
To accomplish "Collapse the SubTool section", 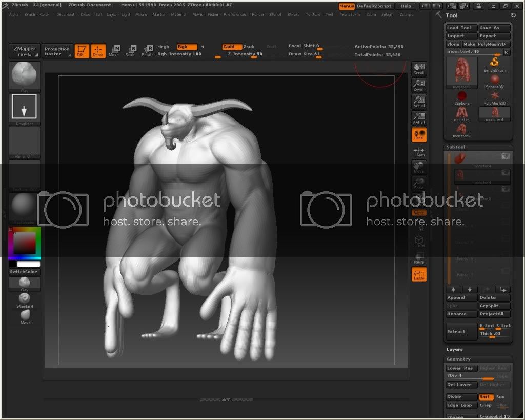I will pos(456,147).
